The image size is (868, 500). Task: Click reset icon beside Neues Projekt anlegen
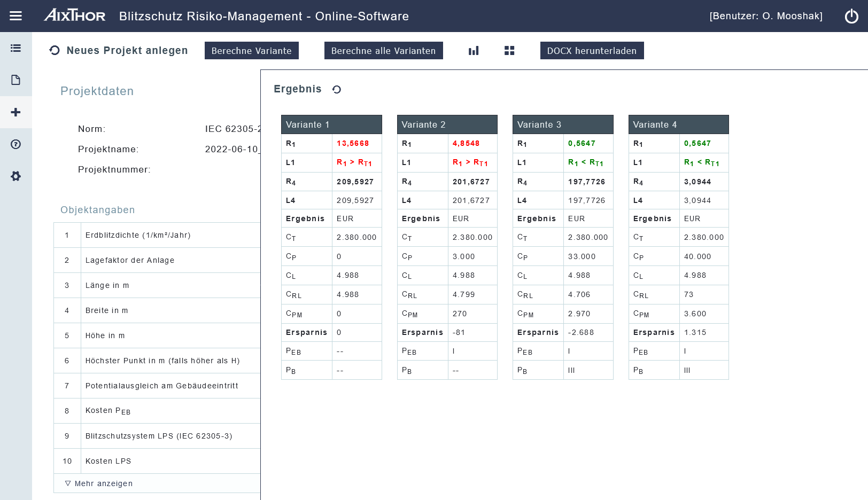coord(55,51)
